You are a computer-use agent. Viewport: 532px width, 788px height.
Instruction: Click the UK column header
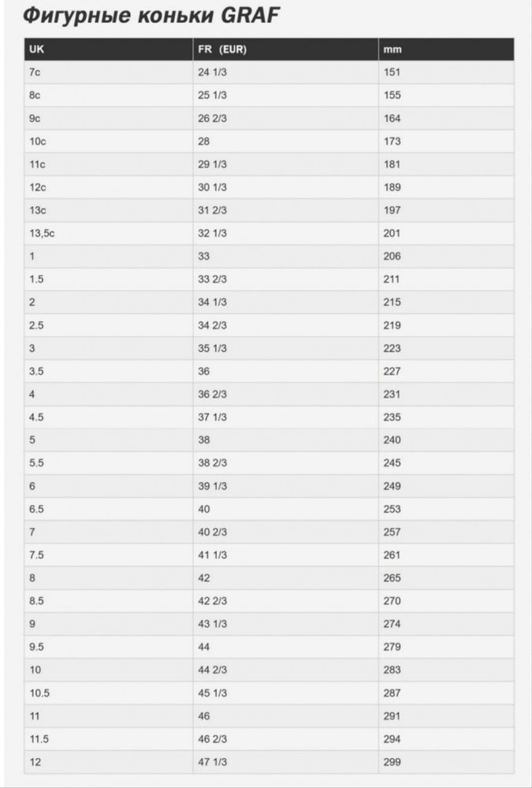(109, 50)
